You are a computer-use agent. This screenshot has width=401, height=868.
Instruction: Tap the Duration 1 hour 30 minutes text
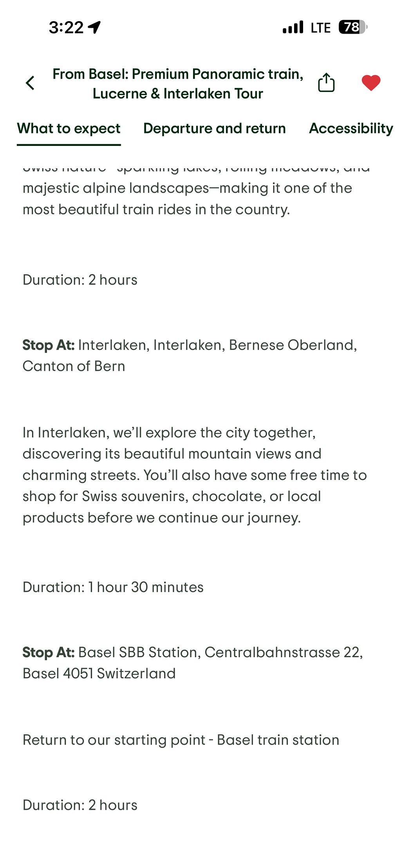coord(113,587)
